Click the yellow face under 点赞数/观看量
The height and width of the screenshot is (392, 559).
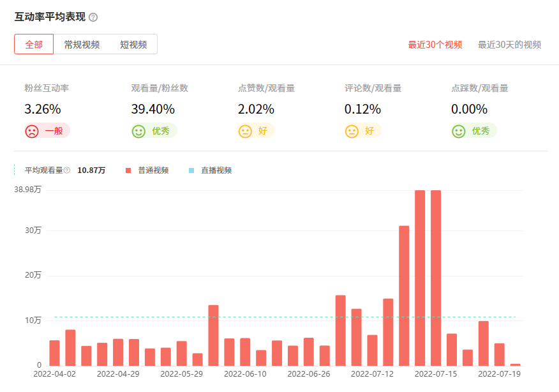[x=245, y=132]
